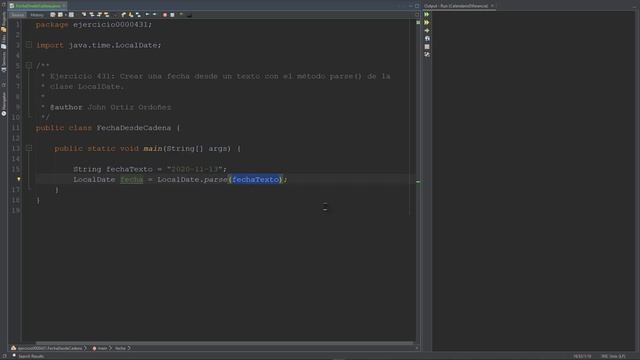Screen dimensions: 640x360
Task: Click the cursor position in status bar
Action: tap(582, 356)
